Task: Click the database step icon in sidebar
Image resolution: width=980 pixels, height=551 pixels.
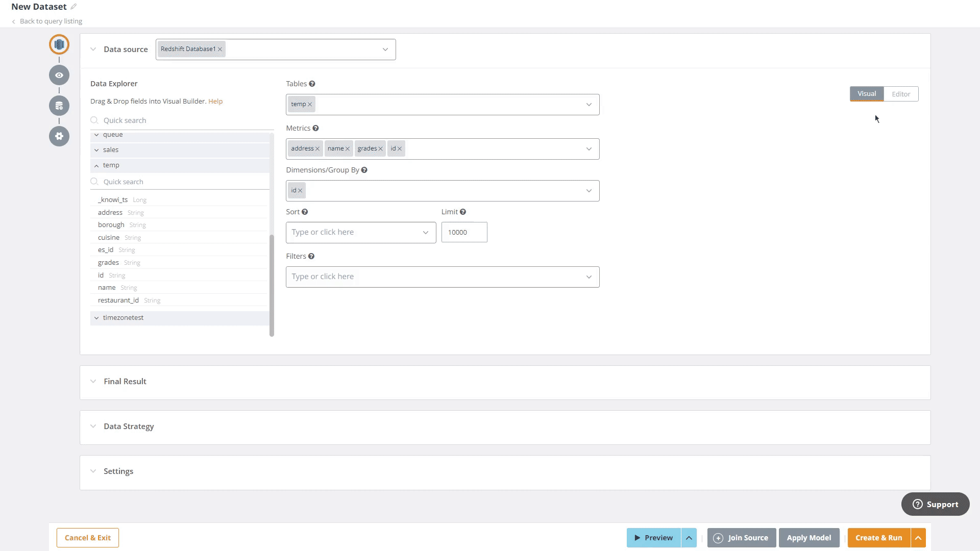Action: pos(59,44)
